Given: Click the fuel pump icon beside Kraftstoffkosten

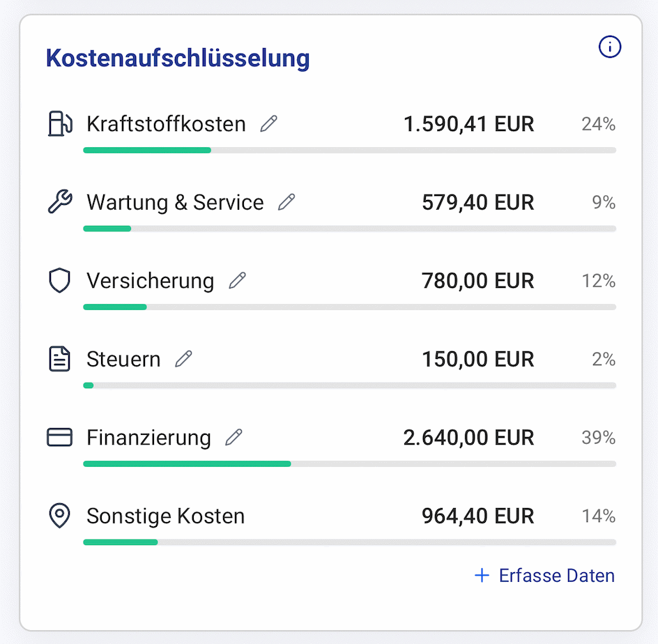Looking at the screenshot, I should pos(59,123).
